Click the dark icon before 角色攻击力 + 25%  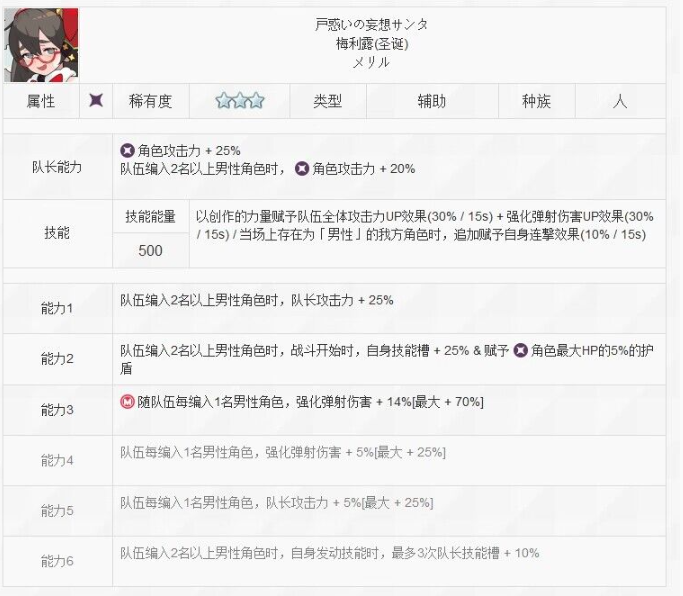[126, 151]
